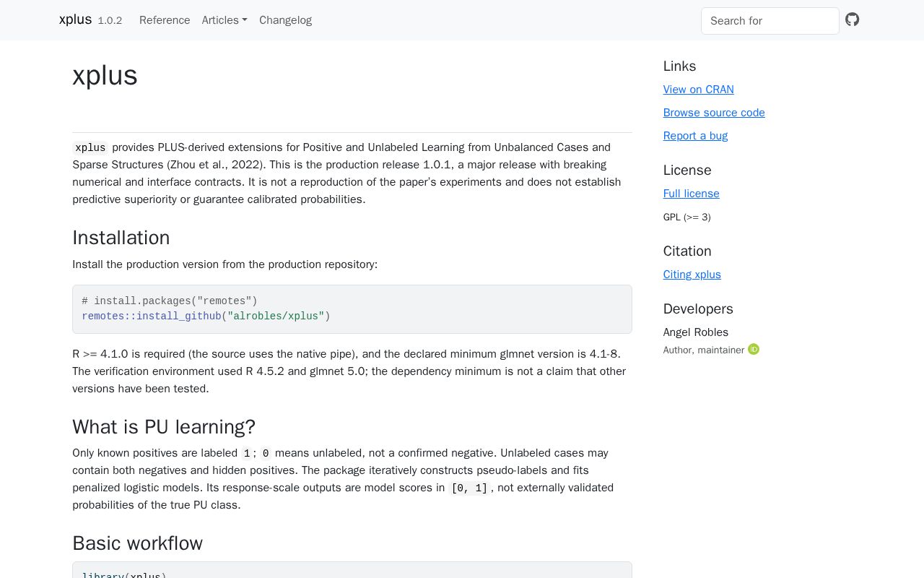
Task: Open the Changelog page
Action: pyautogui.click(x=285, y=20)
